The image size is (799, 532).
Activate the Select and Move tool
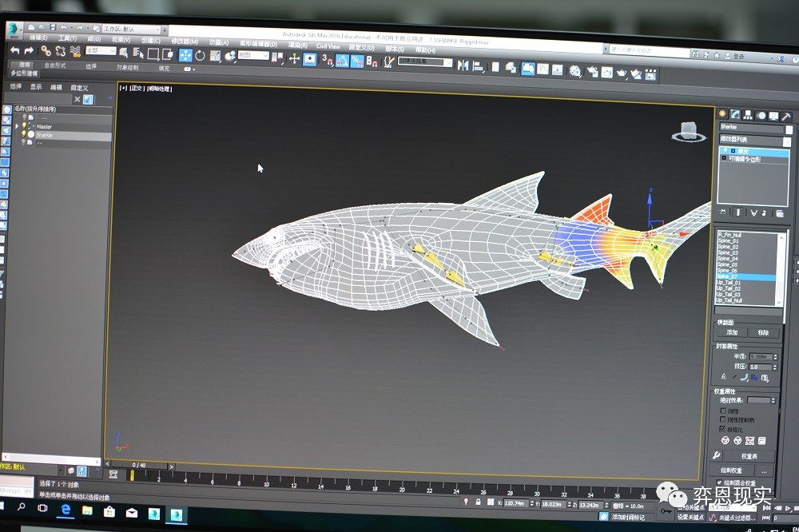pyautogui.click(x=185, y=55)
